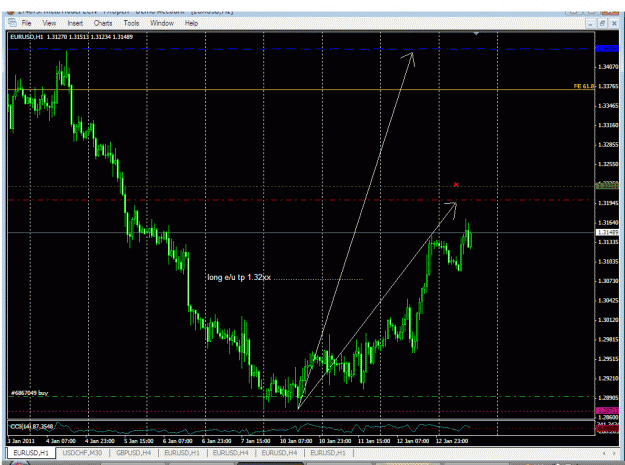
Task: Select the 'long e/u tp 1.32xx' text label
Action: click(239, 277)
